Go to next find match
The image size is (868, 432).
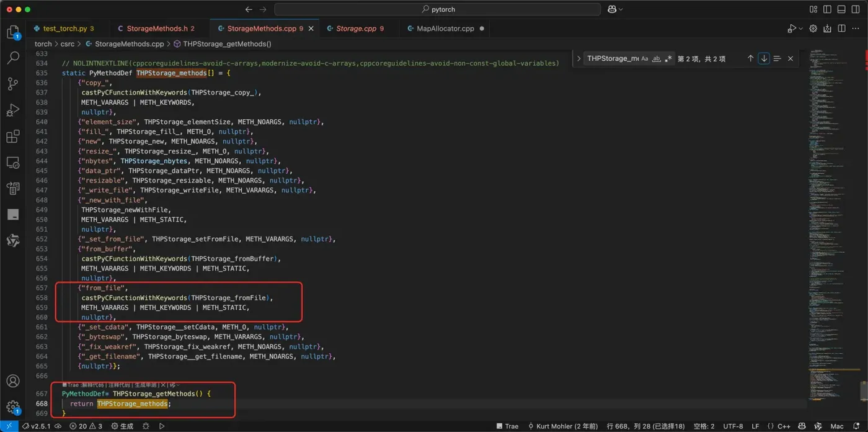coord(764,58)
